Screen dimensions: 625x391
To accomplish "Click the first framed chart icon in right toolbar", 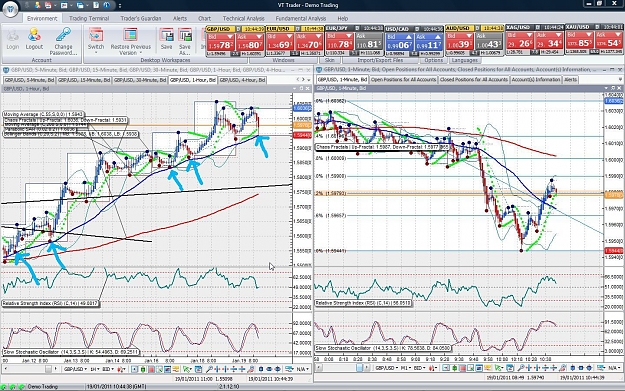I will point(446,369).
